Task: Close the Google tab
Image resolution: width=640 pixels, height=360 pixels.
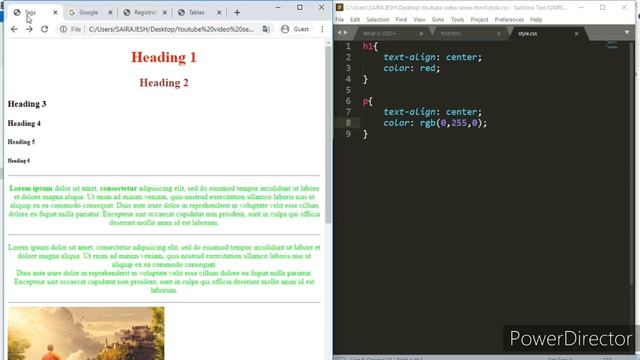Action: (110, 13)
